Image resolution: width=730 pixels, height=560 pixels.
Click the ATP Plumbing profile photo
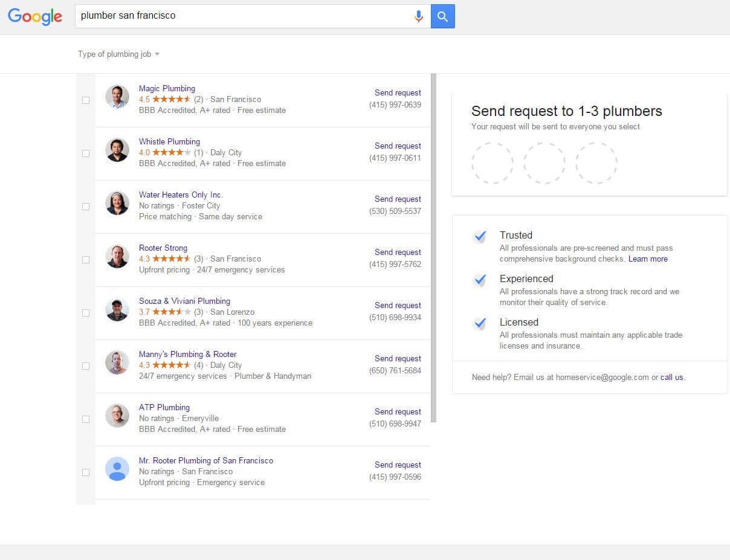pos(117,416)
